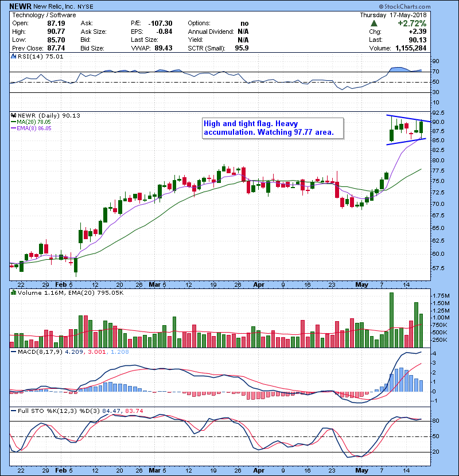459x476 pixels.
Task: Click the Annual Dividend label
Action: 211,32
